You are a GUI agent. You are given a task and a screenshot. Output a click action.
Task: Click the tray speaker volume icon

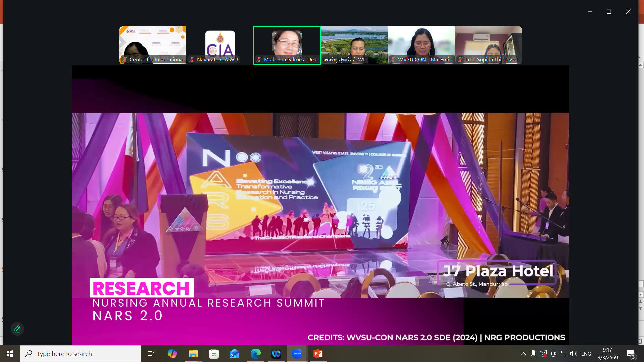[x=573, y=354]
